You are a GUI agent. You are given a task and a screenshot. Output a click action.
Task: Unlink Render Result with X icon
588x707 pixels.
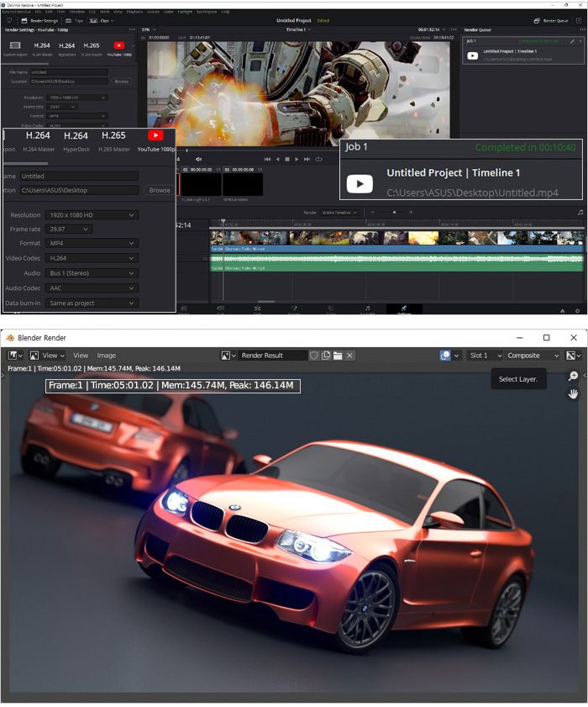(x=349, y=356)
